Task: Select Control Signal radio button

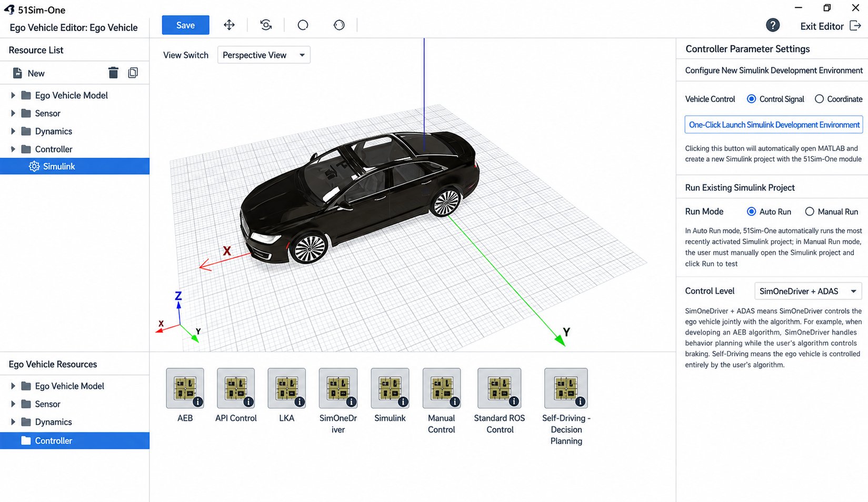Action: 752,99
